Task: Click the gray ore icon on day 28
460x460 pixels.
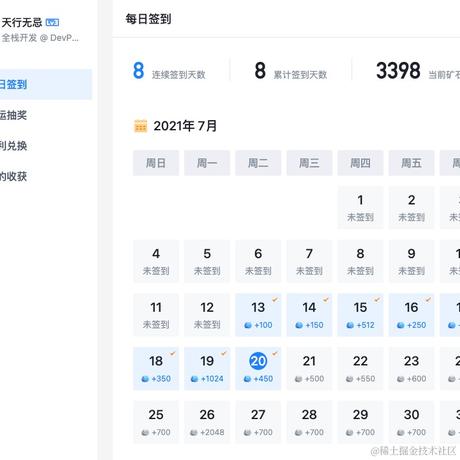Action: pyautogui.click(x=299, y=432)
